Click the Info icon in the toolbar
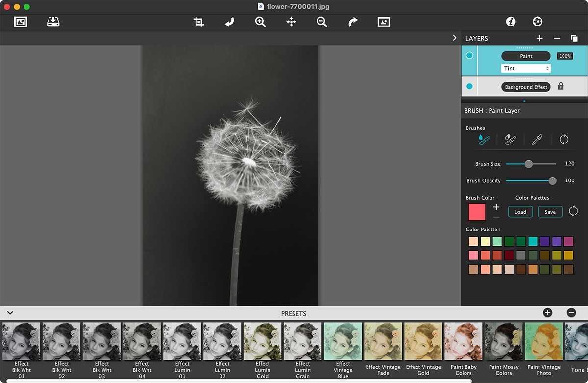Screen dimensions: 588x383 [510, 22]
